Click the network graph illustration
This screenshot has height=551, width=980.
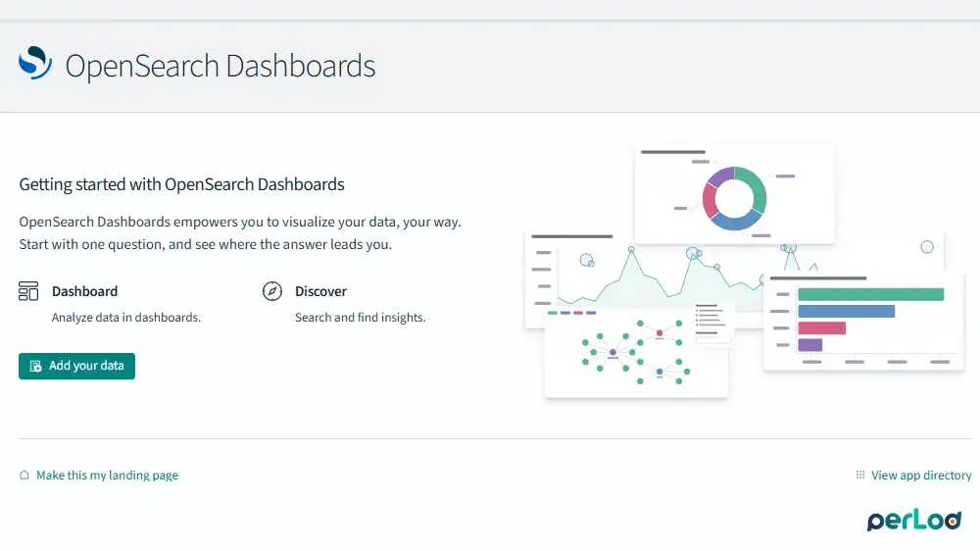point(636,353)
